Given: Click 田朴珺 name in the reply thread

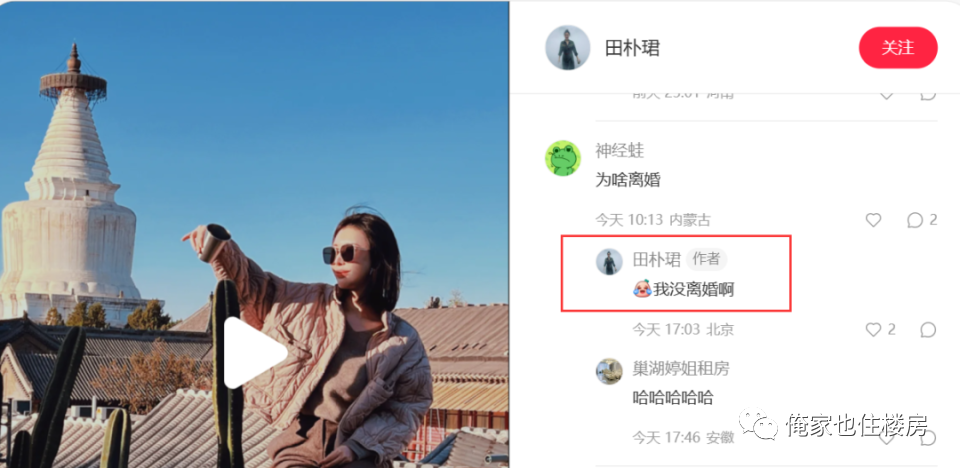Looking at the screenshot, I should (x=656, y=260).
